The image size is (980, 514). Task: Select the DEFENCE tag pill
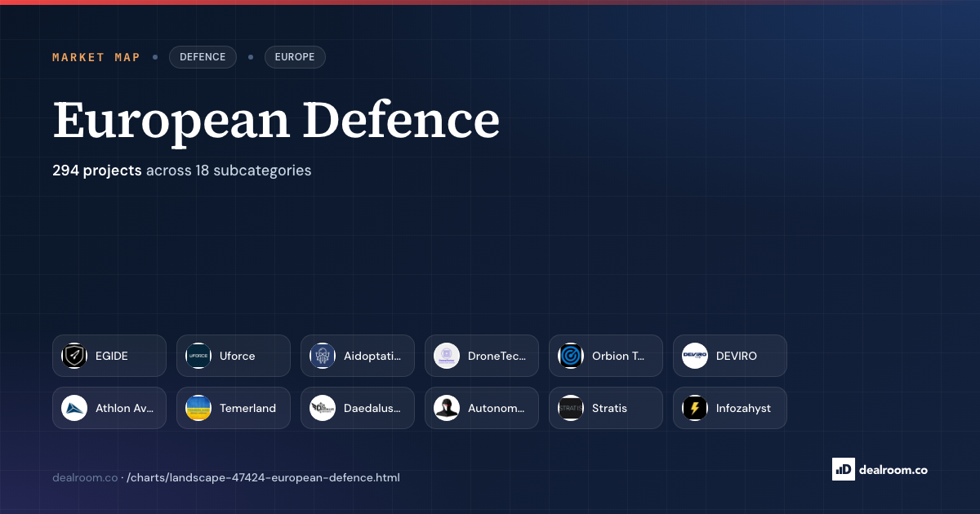click(203, 57)
